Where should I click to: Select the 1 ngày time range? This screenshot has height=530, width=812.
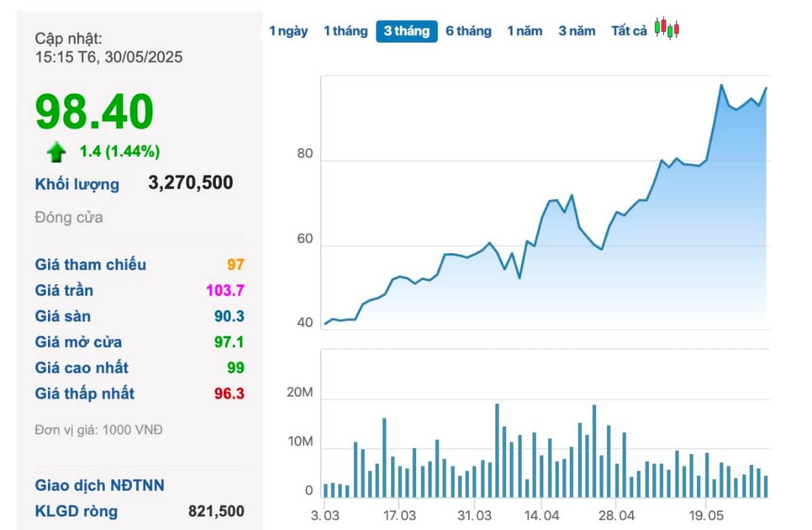(288, 31)
